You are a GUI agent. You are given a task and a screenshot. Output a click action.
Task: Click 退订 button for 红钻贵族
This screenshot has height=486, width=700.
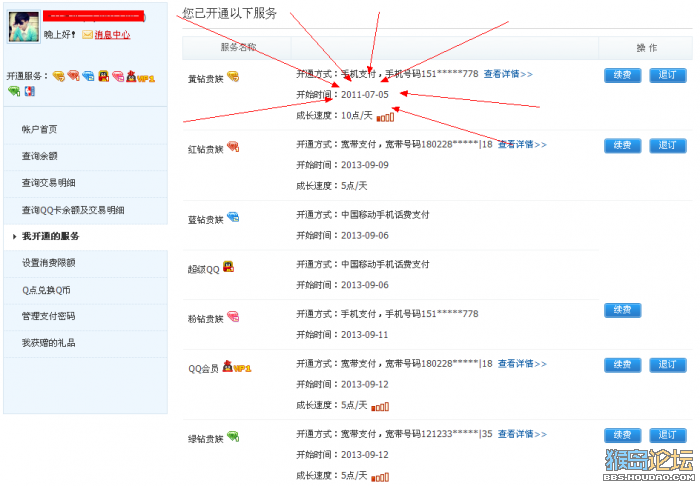667,145
